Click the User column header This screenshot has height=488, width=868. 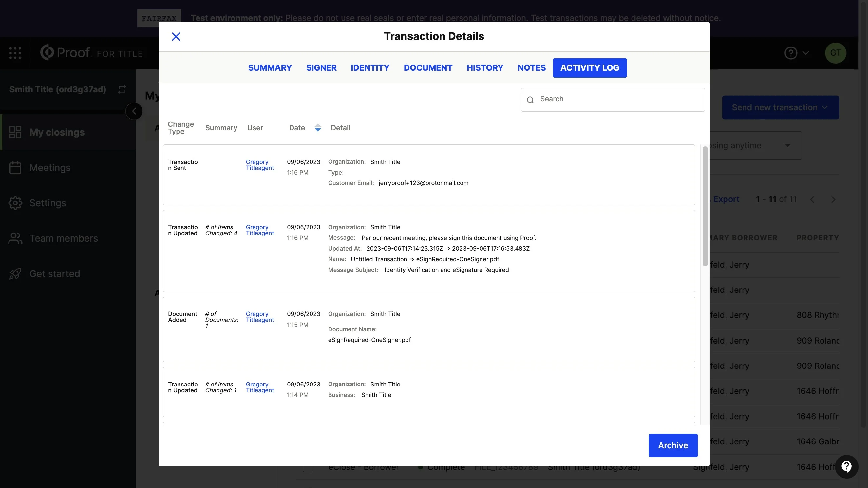pyautogui.click(x=255, y=128)
